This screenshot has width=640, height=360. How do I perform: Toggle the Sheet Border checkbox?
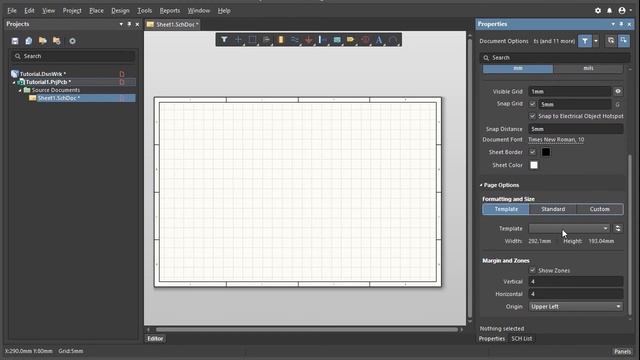[x=532, y=152]
